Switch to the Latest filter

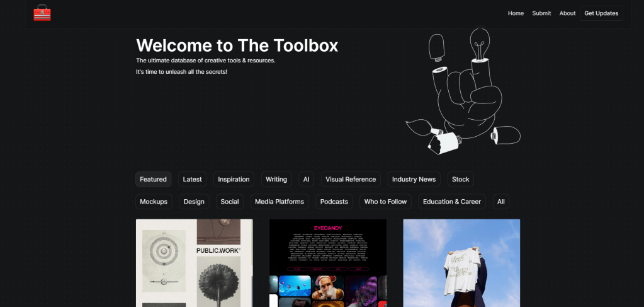(192, 180)
